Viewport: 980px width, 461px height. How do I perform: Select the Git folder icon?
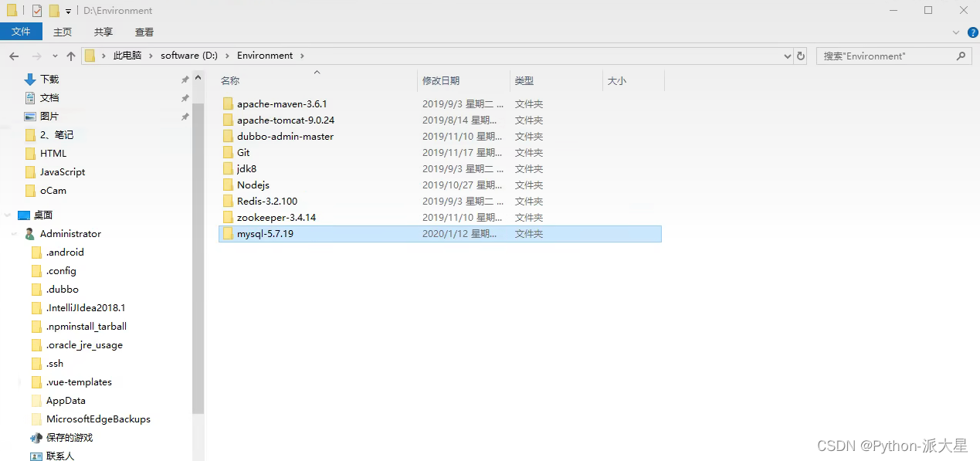228,152
